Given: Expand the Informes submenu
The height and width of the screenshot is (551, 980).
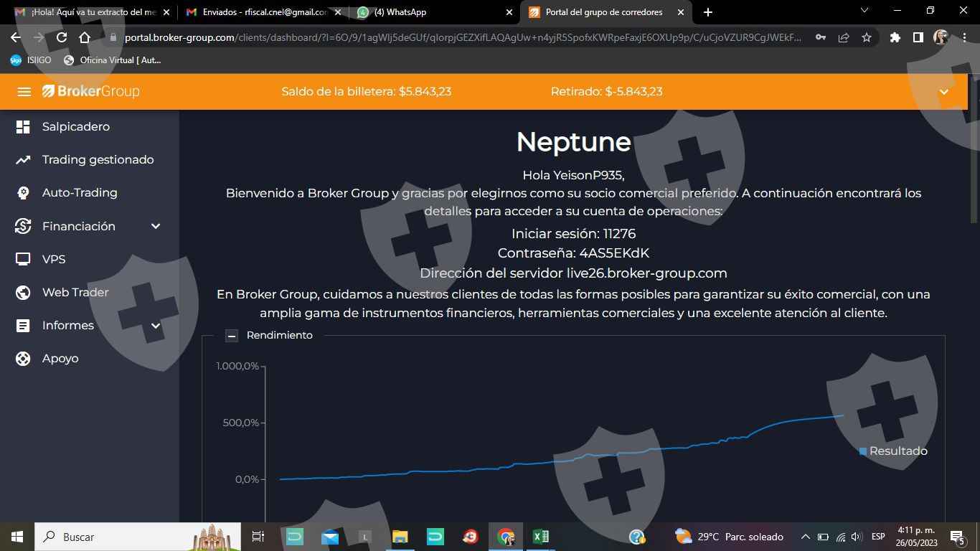Looking at the screenshot, I should click(x=156, y=326).
